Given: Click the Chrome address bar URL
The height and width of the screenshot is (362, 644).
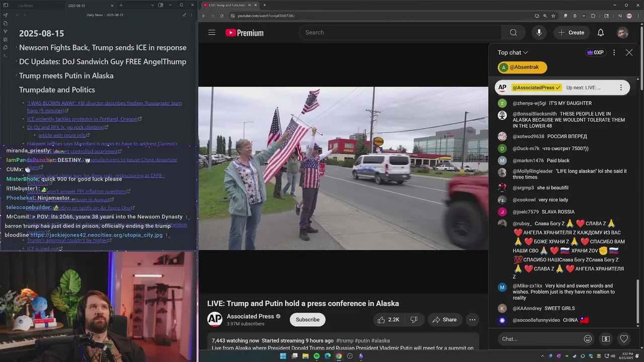Looking at the screenshot, I should (266, 16).
